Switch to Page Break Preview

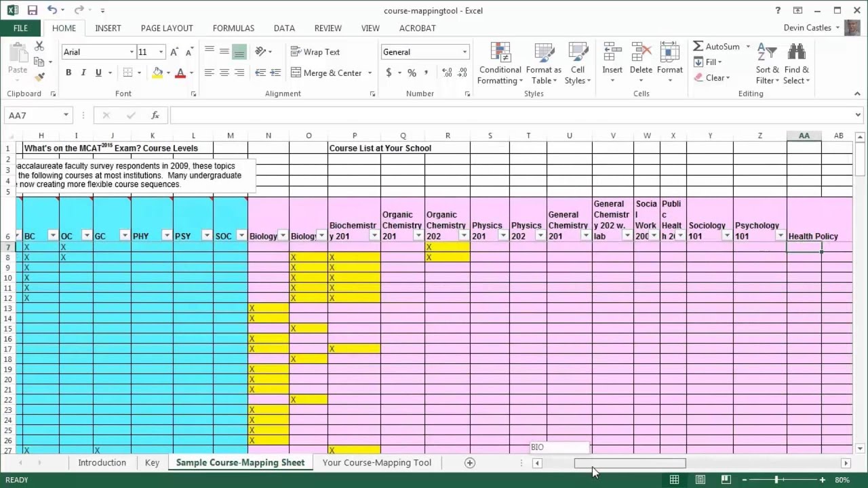(x=726, y=480)
